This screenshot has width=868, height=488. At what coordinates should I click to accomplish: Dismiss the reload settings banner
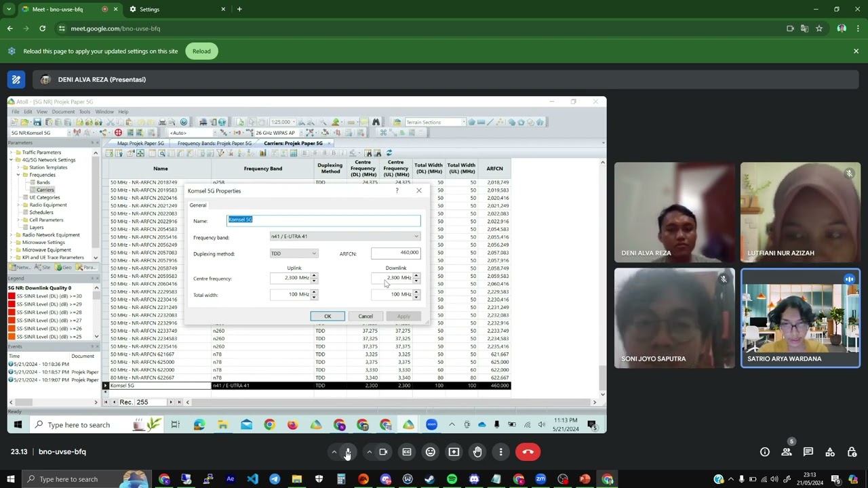(856, 52)
